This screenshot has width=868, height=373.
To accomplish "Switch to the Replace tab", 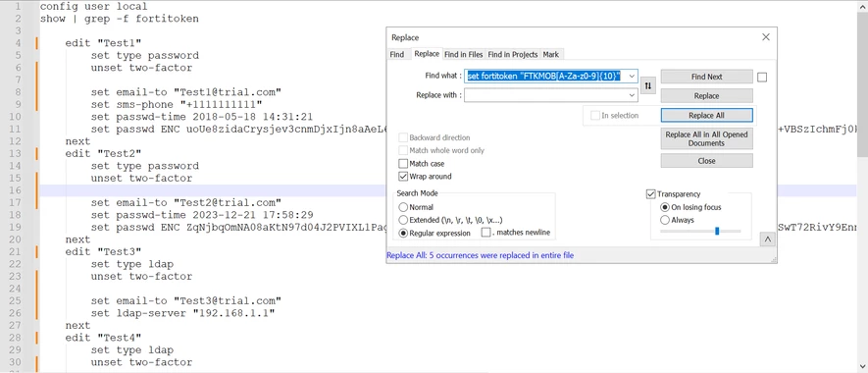I will point(427,54).
